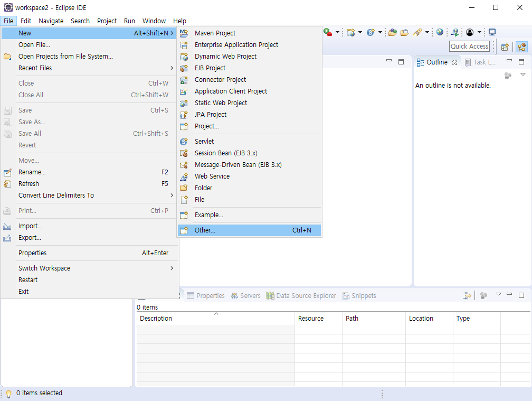Select Web Service from New submenu
This screenshot has height=401, width=532.
click(249, 176)
